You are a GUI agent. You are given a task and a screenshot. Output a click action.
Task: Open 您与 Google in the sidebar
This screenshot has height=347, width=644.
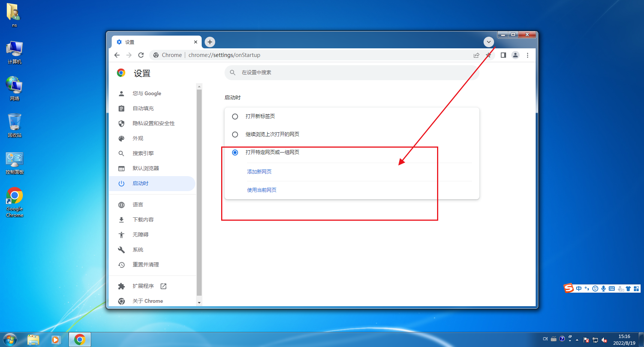152,93
